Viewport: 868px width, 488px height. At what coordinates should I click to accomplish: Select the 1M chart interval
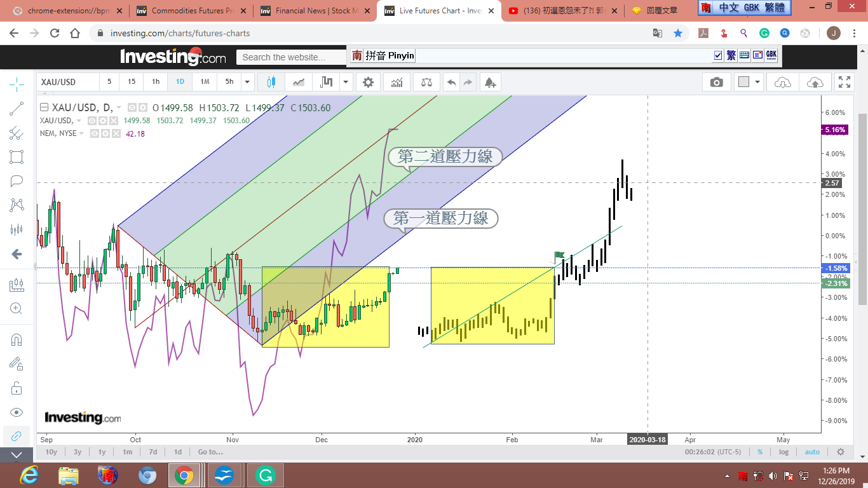coord(205,82)
